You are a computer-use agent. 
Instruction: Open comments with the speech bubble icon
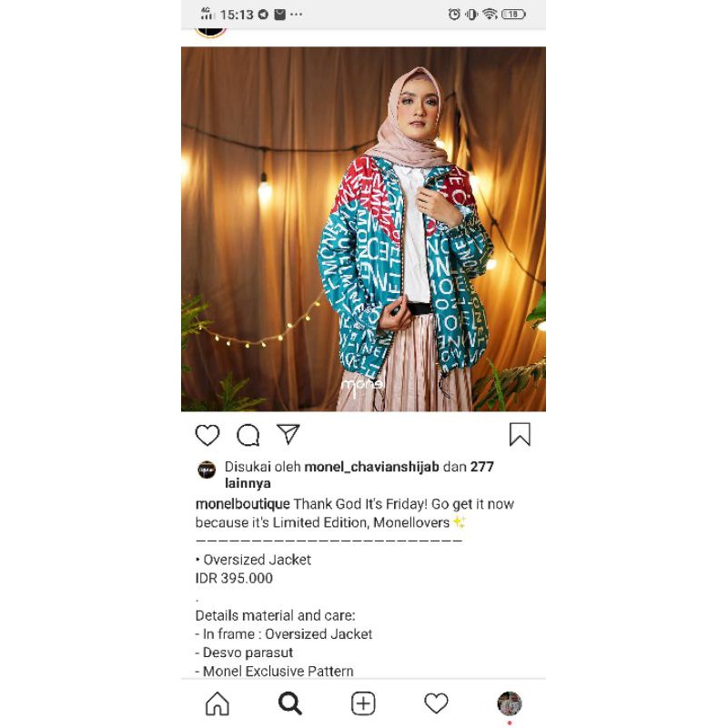pos(248,435)
